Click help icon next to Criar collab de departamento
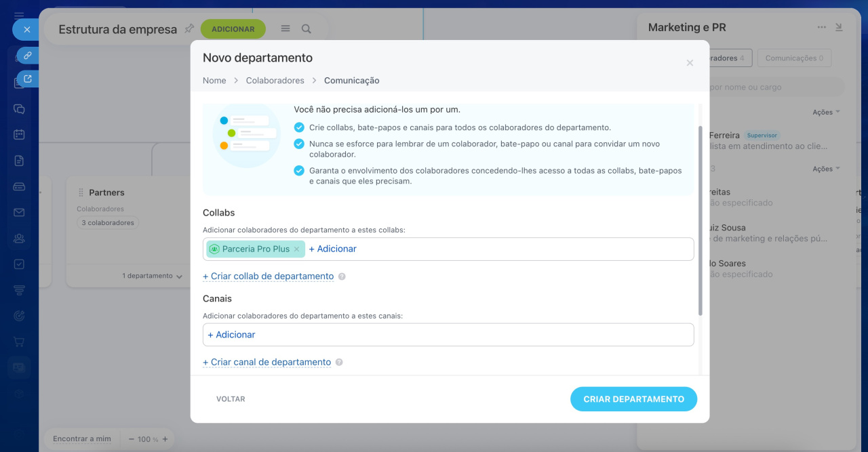 (342, 276)
